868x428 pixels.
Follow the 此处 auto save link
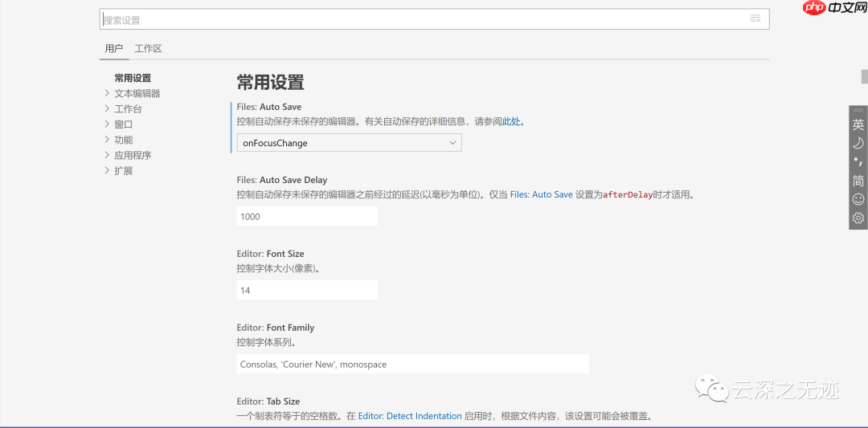coord(511,121)
